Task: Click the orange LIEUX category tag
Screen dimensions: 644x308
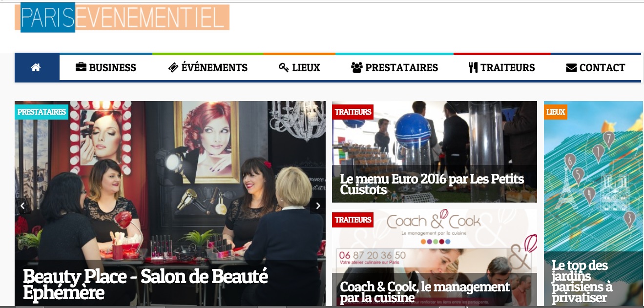Action: [556, 112]
